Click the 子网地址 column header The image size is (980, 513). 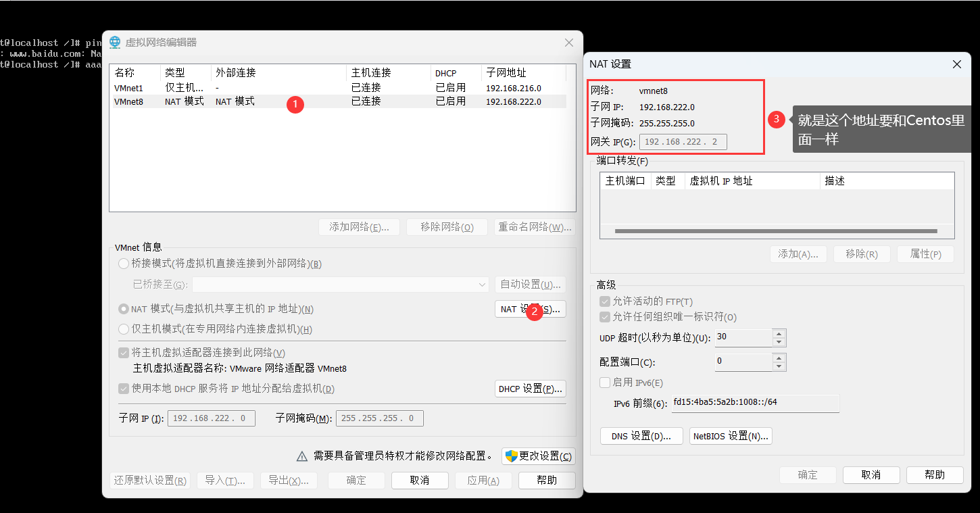(524, 72)
